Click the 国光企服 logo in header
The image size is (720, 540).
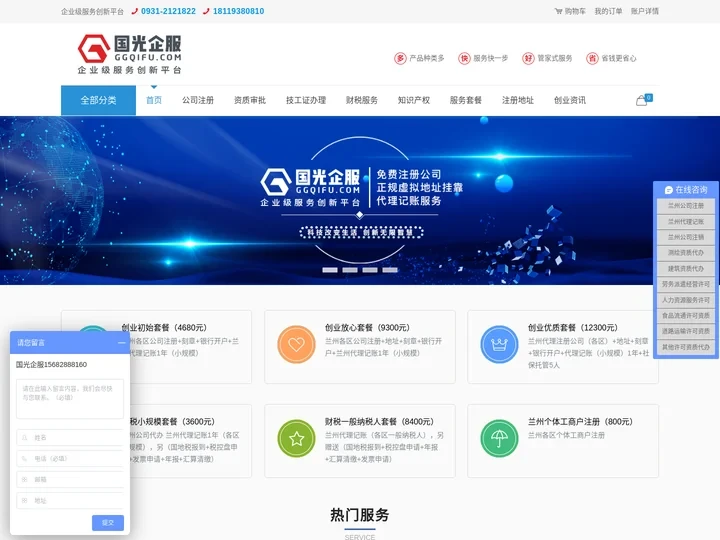[x=129, y=54]
